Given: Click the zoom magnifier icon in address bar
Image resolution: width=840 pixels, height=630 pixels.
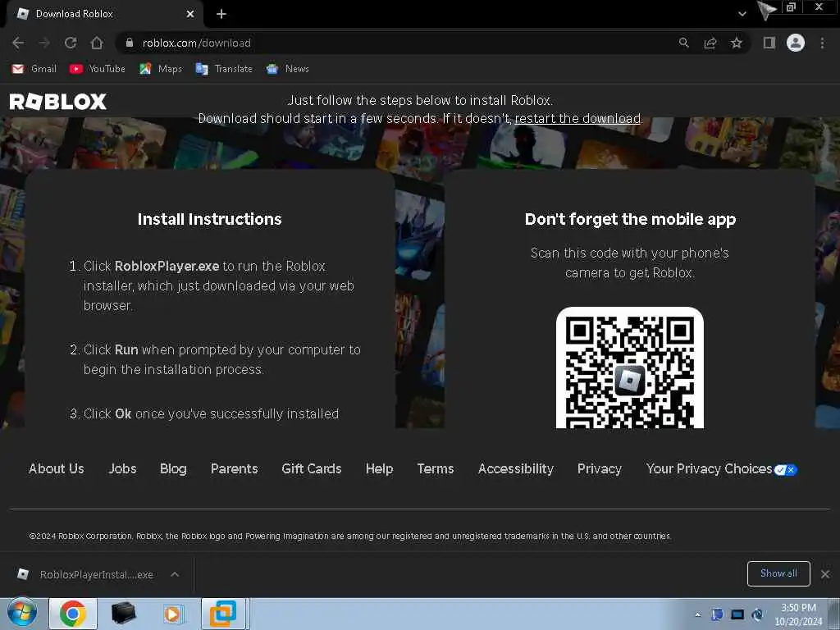Looking at the screenshot, I should tap(683, 43).
